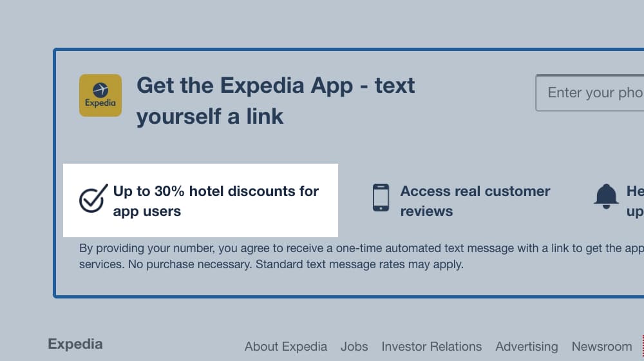Click the 'app users' text under discounts
The height and width of the screenshot is (361, 644).
147,211
